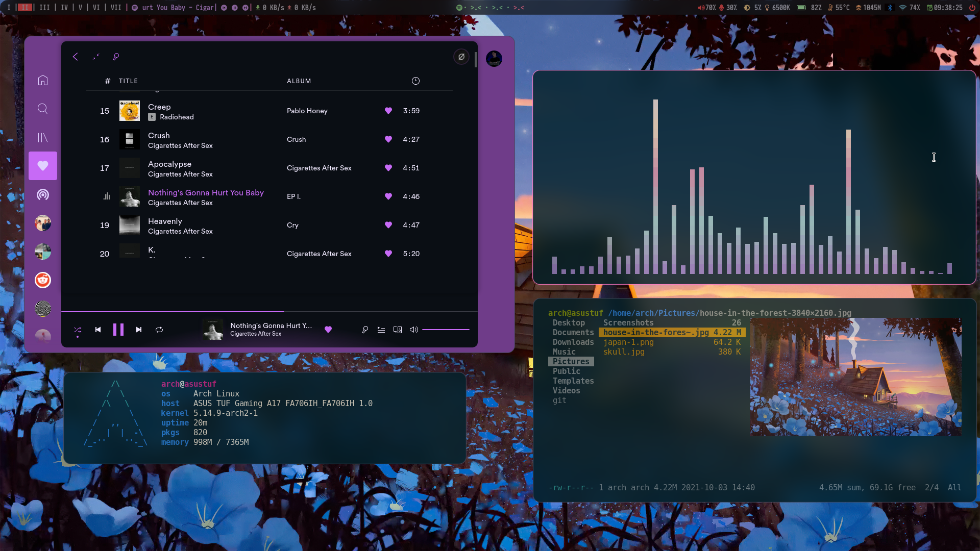Show lyrics with the microphone icon in player bar
The height and width of the screenshot is (551, 980).
pyautogui.click(x=365, y=330)
